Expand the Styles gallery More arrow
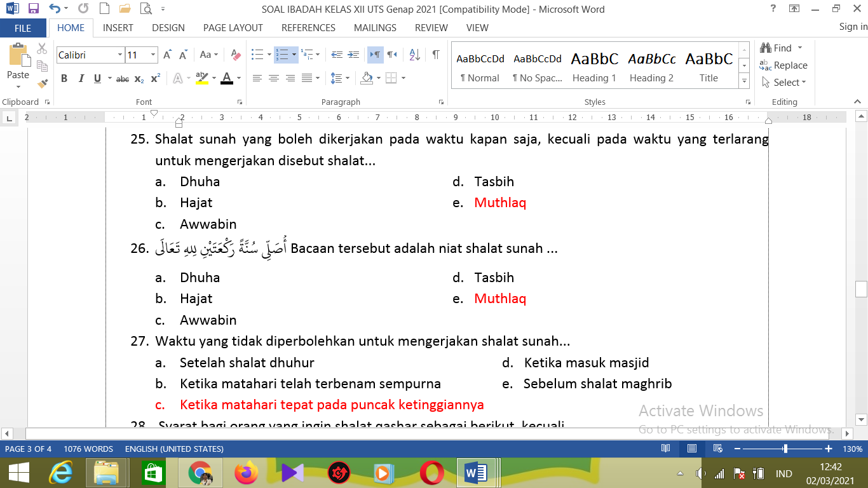The height and width of the screenshot is (488, 868). 744,82
